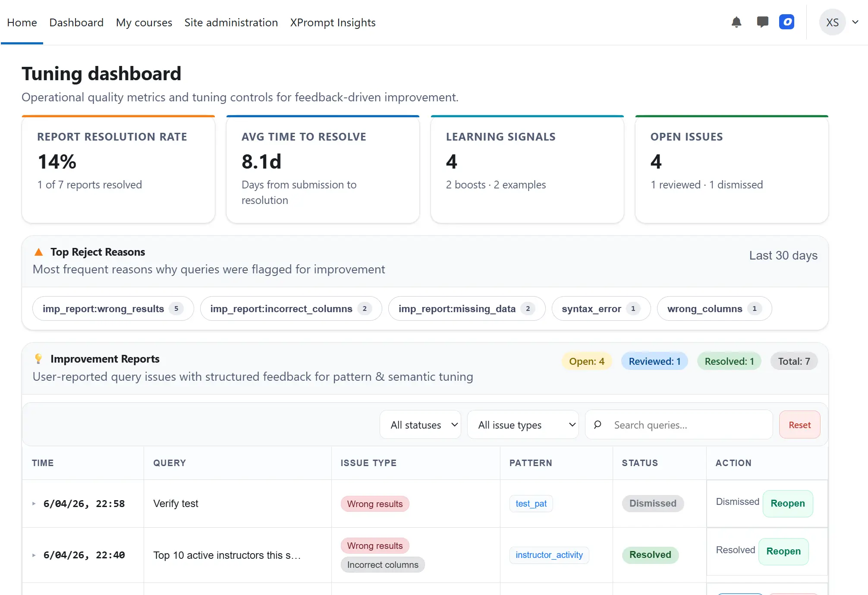Image resolution: width=868 pixels, height=595 pixels.
Task: Open the notifications bell
Action: tap(736, 22)
